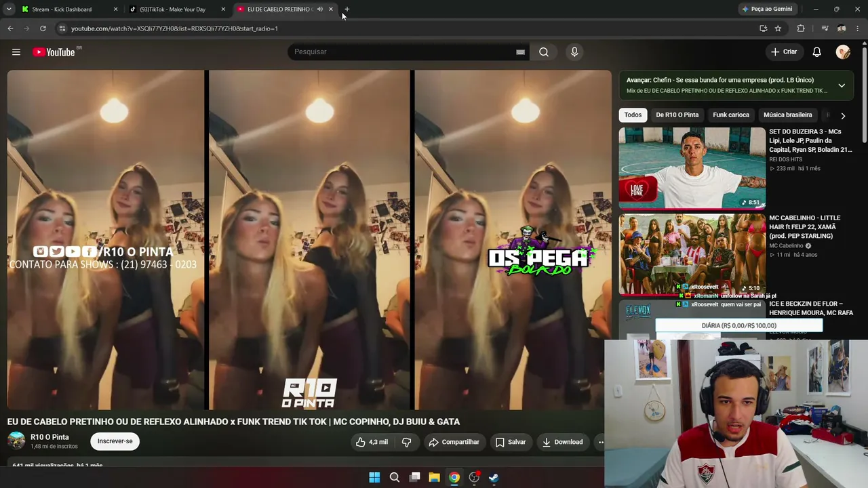Click the browser address bar URL

(x=174, y=28)
